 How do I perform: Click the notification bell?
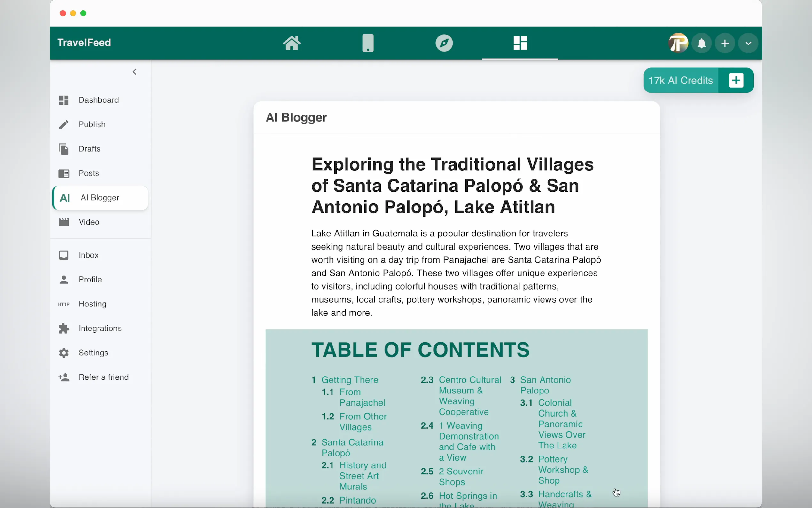(x=701, y=43)
